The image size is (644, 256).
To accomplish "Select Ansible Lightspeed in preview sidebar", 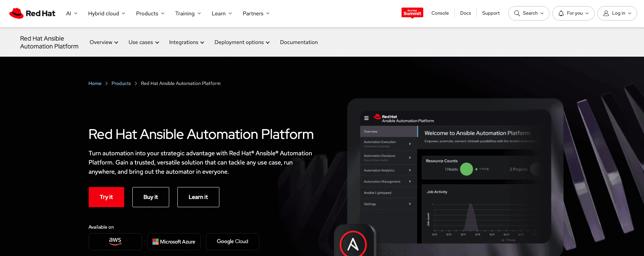I will click(x=389, y=193).
